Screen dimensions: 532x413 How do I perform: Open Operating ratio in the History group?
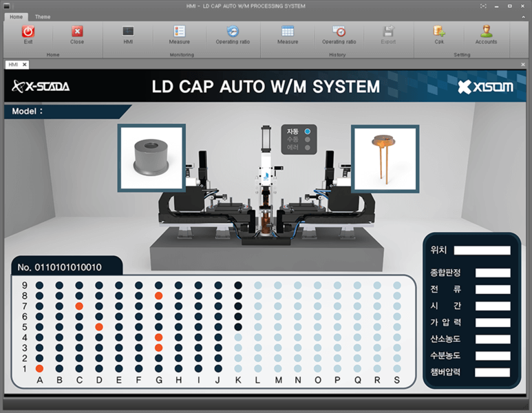tap(339, 32)
